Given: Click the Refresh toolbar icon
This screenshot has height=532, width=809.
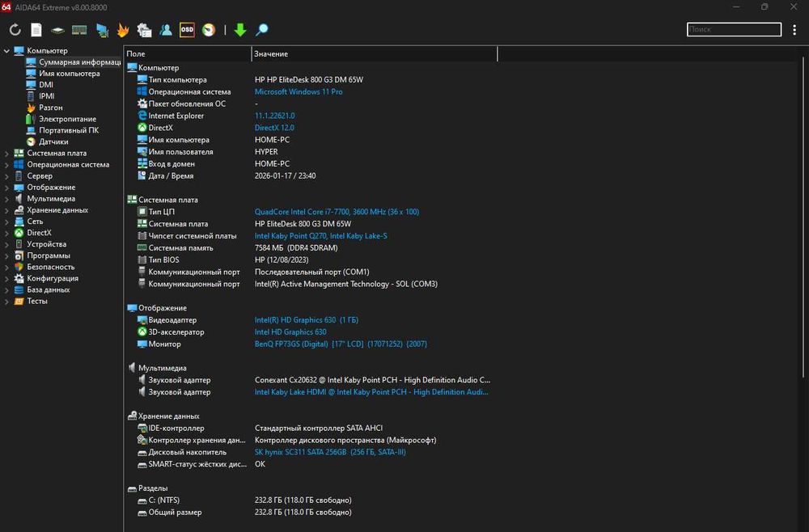Looking at the screenshot, I should pos(15,30).
